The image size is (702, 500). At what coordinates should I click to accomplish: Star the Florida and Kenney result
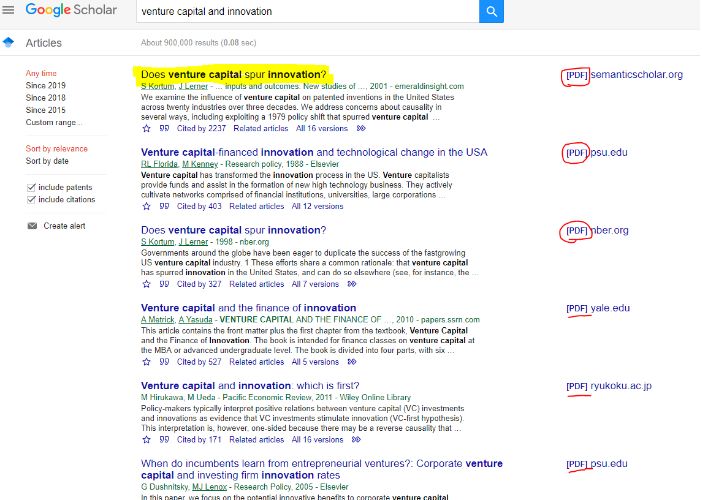coord(146,206)
